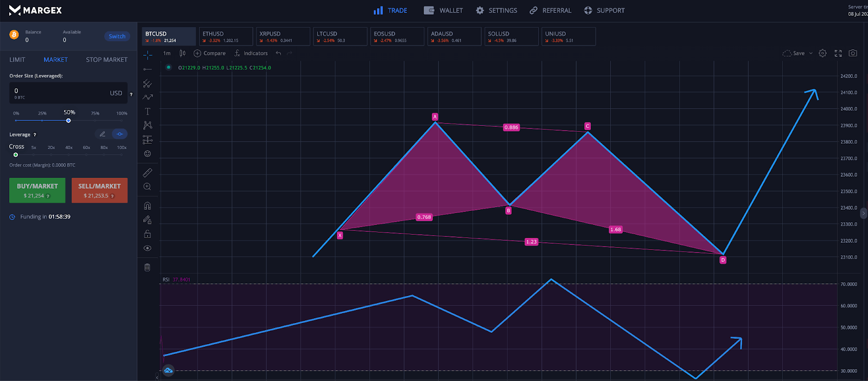Select the Text drawing tool
The width and height of the screenshot is (868, 381).
pyautogui.click(x=148, y=112)
